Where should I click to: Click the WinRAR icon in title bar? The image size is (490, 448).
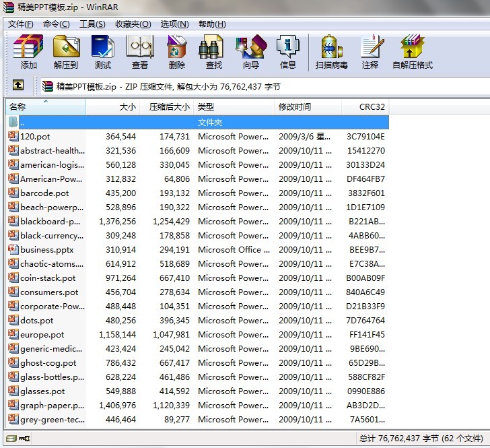9,7
